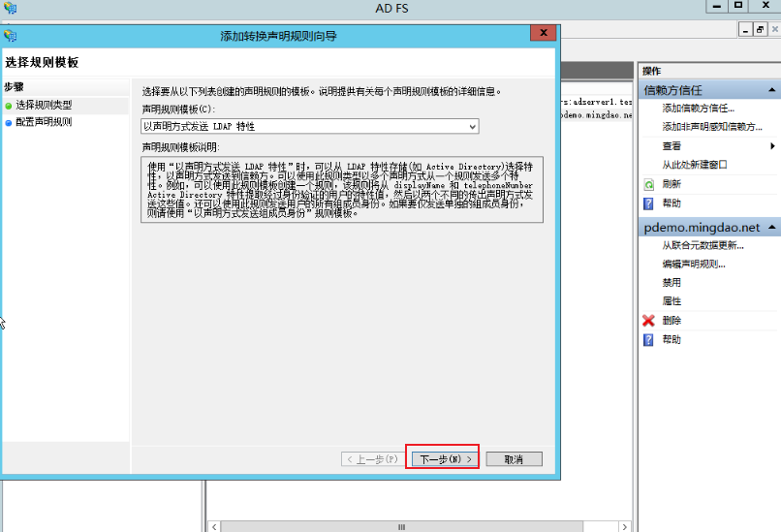Click 属性 in the actions pane
This screenshot has width=781, height=532.
[672, 301]
